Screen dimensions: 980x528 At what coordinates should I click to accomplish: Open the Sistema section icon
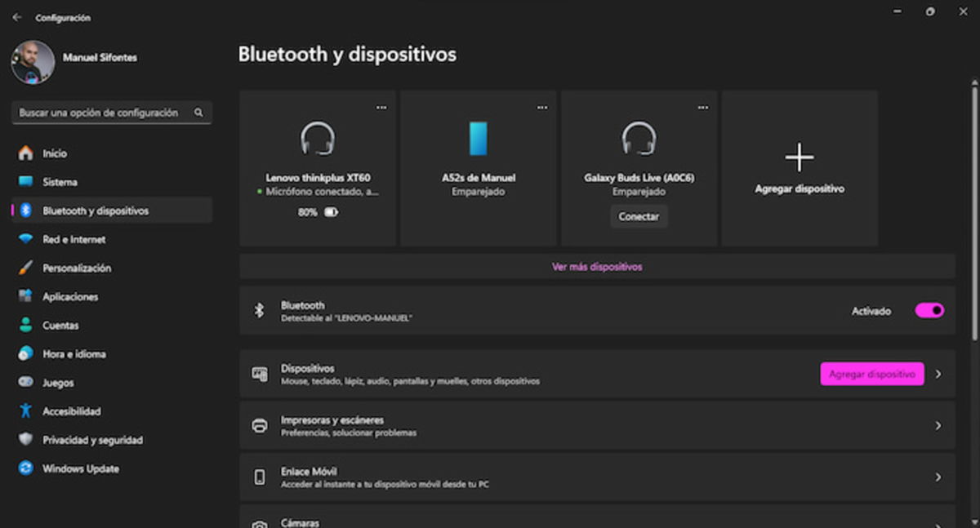click(25, 181)
